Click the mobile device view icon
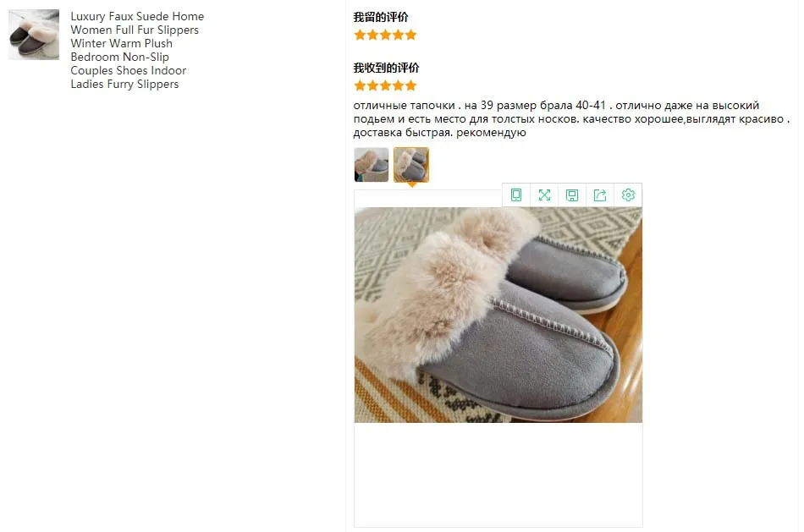 516,195
